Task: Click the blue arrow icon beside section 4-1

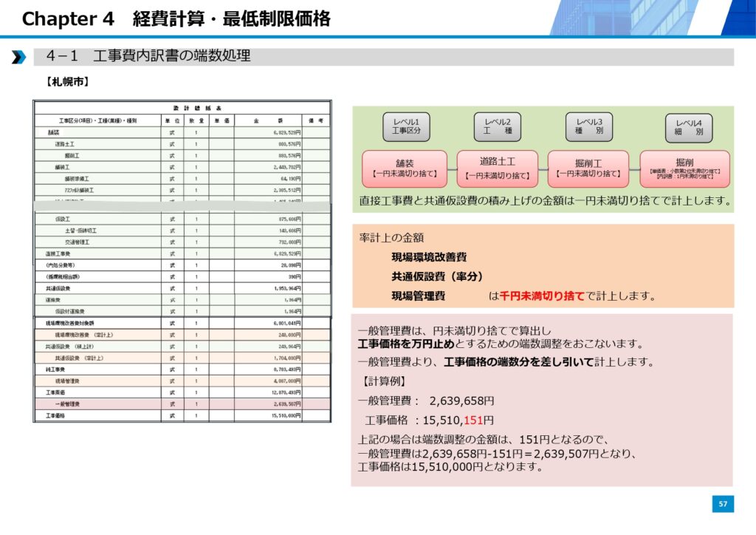Action: pyautogui.click(x=18, y=57)
